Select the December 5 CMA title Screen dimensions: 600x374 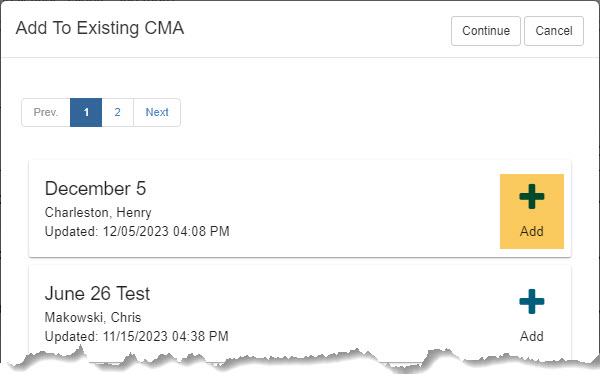95,188
